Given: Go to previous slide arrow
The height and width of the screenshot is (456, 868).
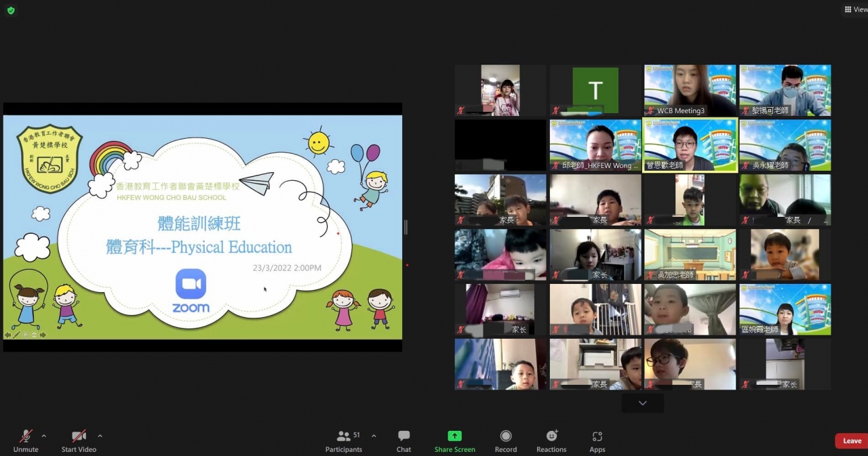Looking at the screenshot, I should pyautogui.click(x=8, y=335).
